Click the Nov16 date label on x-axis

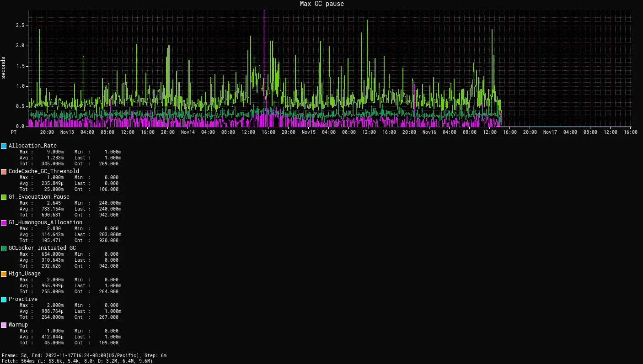tap(429, 132)
